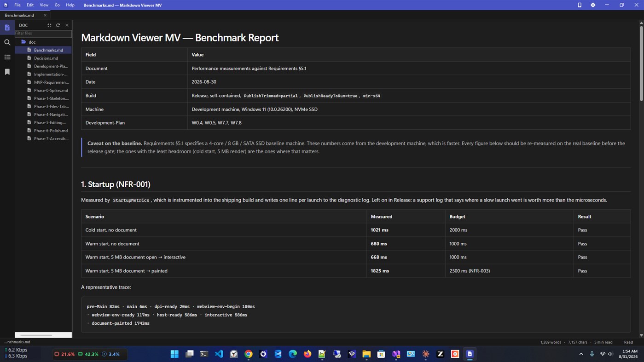The width and height of the screenshot is (644, 362).
Task: Open Visual Studio Code from taskbar
Action: (x=219, y=354)
